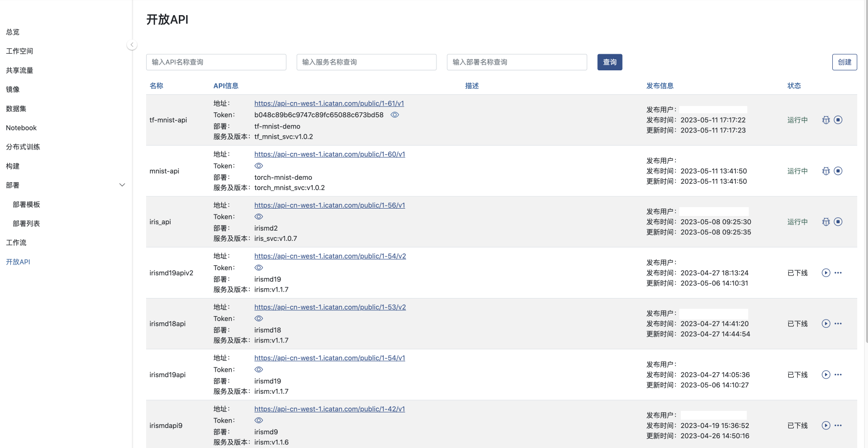The height and width of the screenshot is (448, 868).
Task: Stop the iris_api running service
Action: (838, 222)
